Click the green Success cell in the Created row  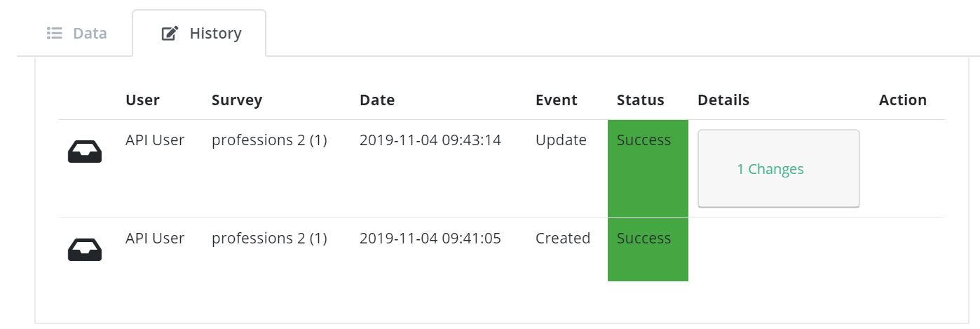coord(648,250)
